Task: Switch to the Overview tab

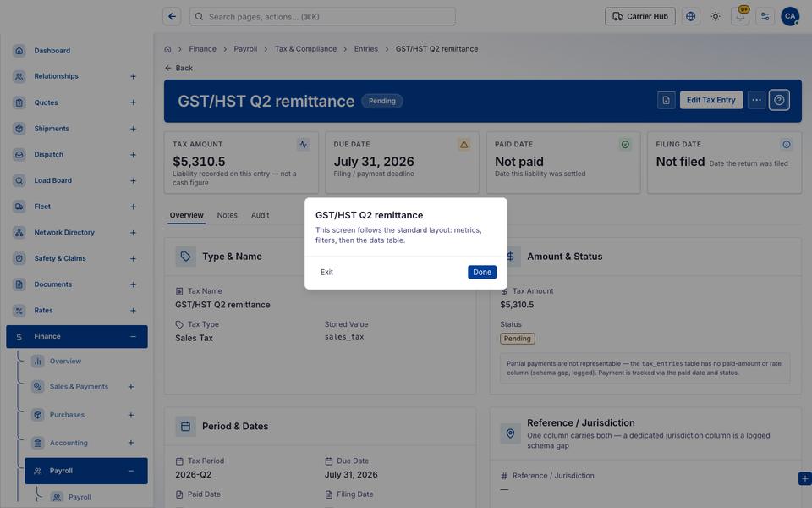Action: coord(186,215)
